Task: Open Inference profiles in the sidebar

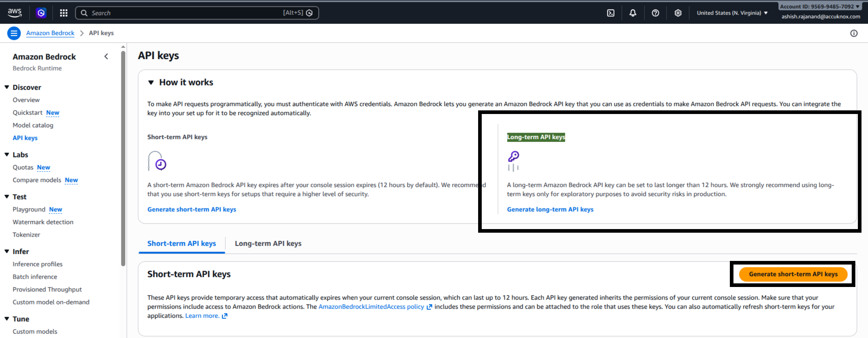Action: click(x=38, y=264)
